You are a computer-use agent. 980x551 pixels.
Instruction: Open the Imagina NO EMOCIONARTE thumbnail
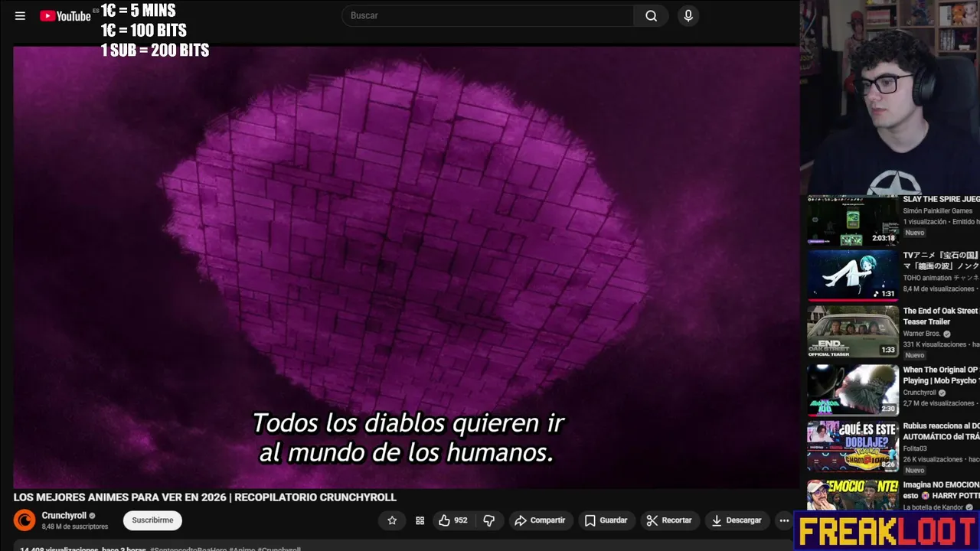852,495
